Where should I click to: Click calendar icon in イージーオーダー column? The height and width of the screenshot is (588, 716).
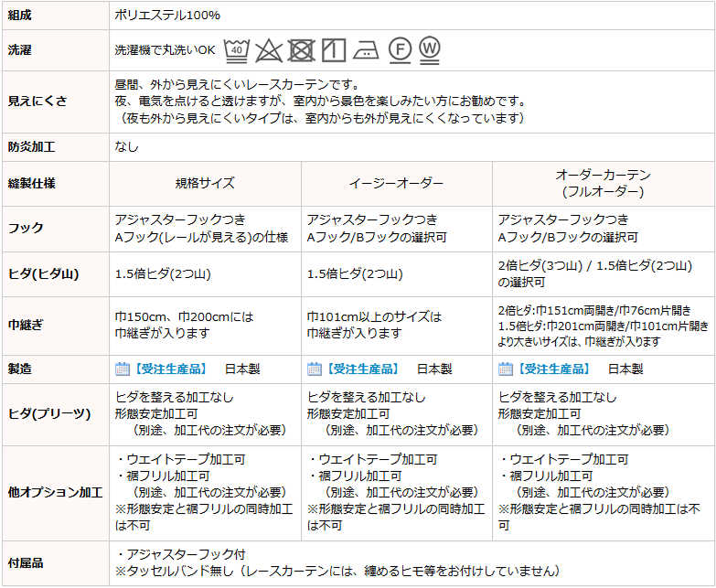pos(314,369)
